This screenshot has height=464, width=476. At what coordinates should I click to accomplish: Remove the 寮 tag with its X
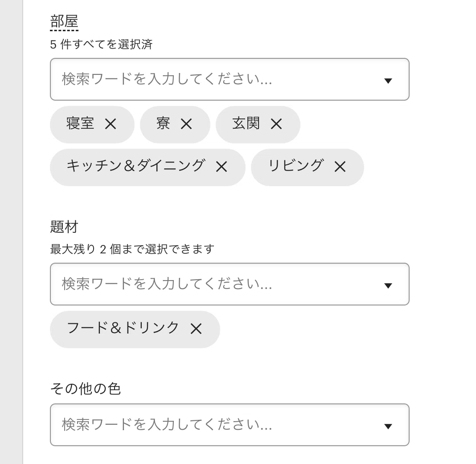[186, 124]
